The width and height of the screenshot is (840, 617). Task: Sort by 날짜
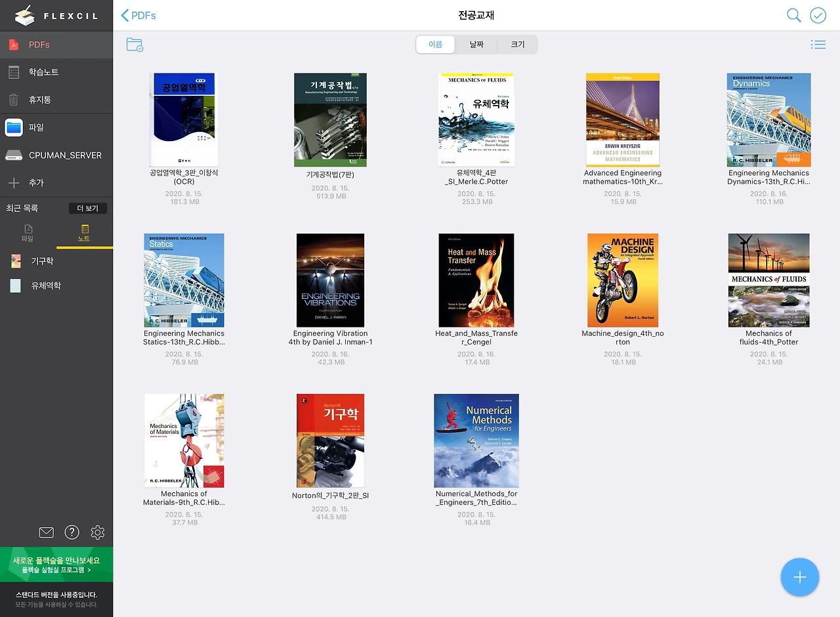click(476, 45)
